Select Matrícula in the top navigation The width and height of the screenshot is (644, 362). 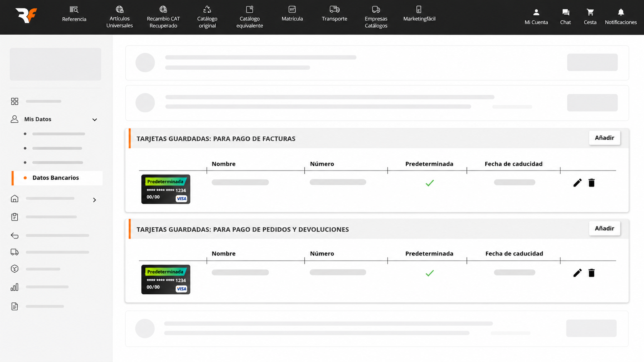292,14
